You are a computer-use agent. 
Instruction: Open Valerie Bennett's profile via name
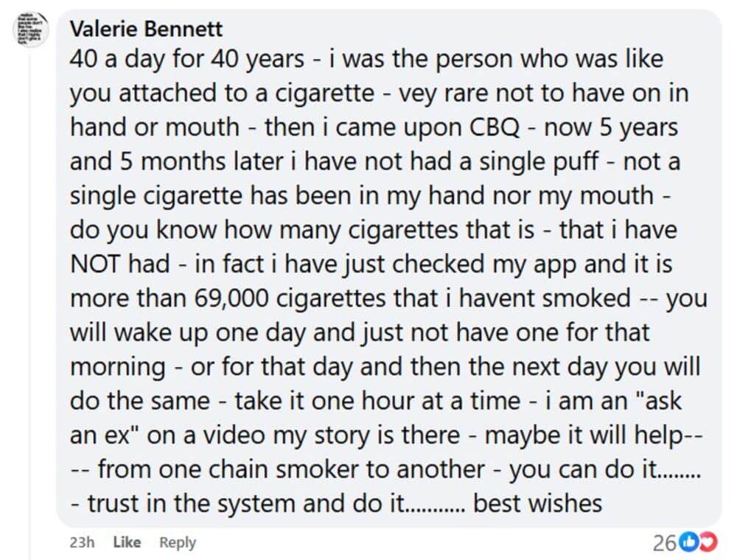(x=146, y=29)
